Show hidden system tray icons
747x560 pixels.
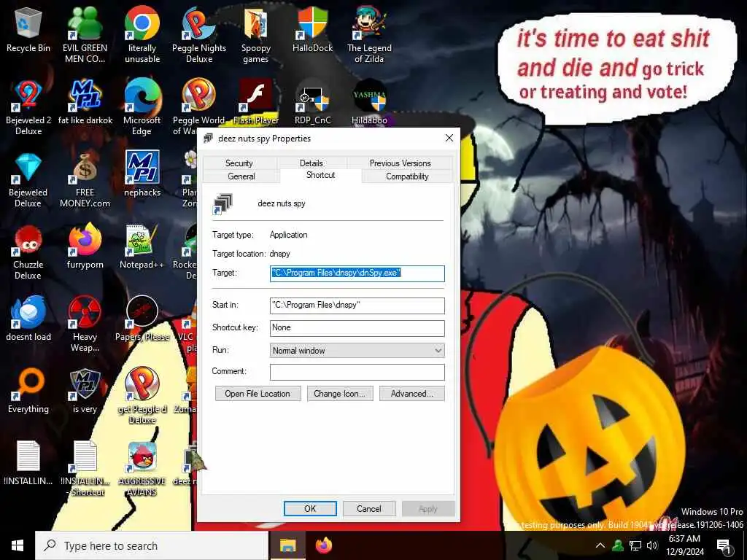[x=600, y=545]
